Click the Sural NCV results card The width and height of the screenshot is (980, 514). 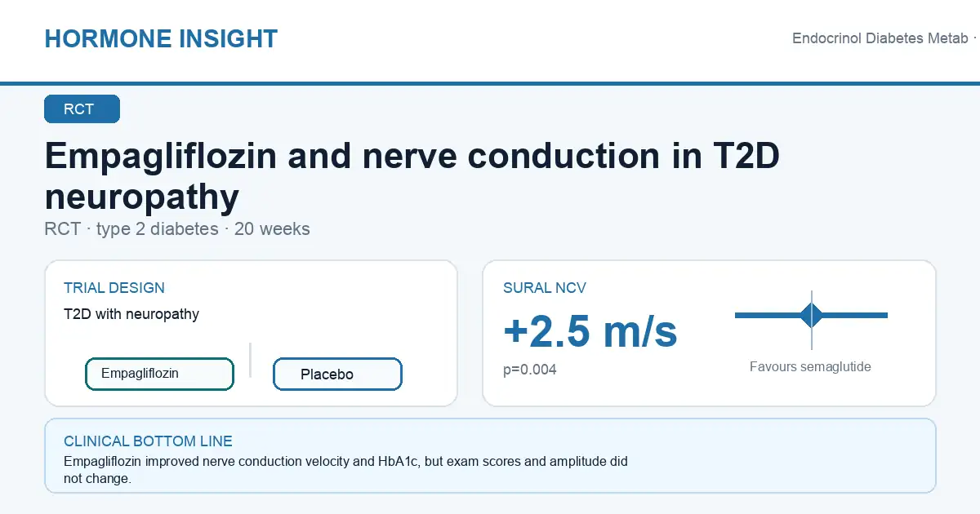click(709, 333)
